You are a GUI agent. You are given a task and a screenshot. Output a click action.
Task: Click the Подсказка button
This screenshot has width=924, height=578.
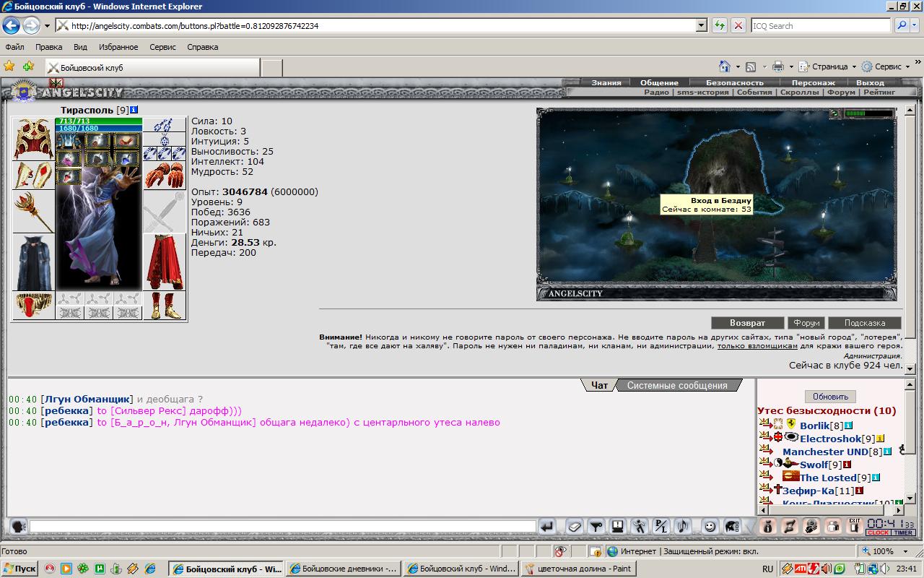coord(864,323)
